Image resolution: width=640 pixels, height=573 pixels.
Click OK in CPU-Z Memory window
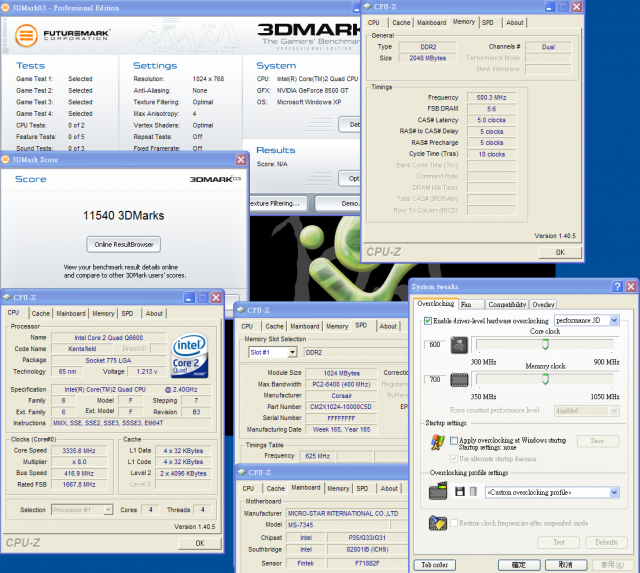[560, 252]
